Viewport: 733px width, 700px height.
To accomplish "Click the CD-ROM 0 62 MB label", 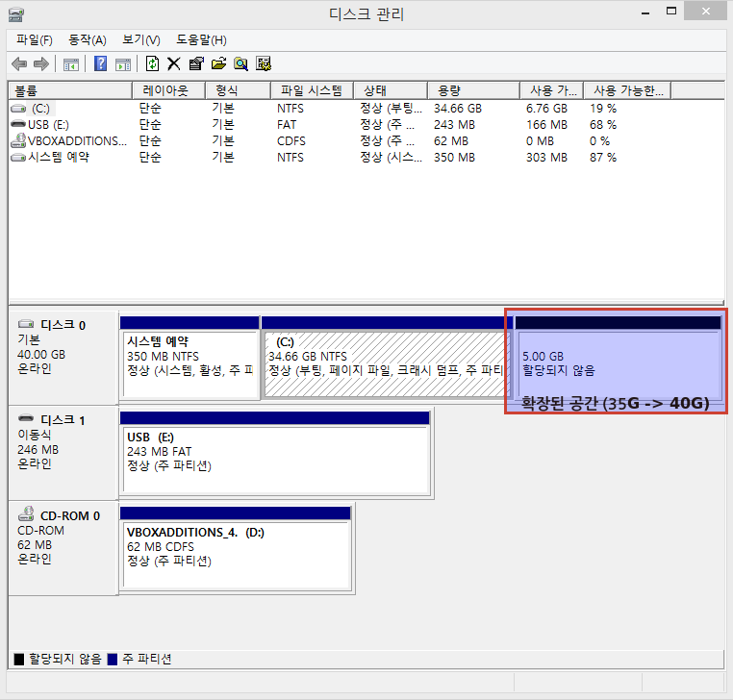I will (x=63, y=549).
